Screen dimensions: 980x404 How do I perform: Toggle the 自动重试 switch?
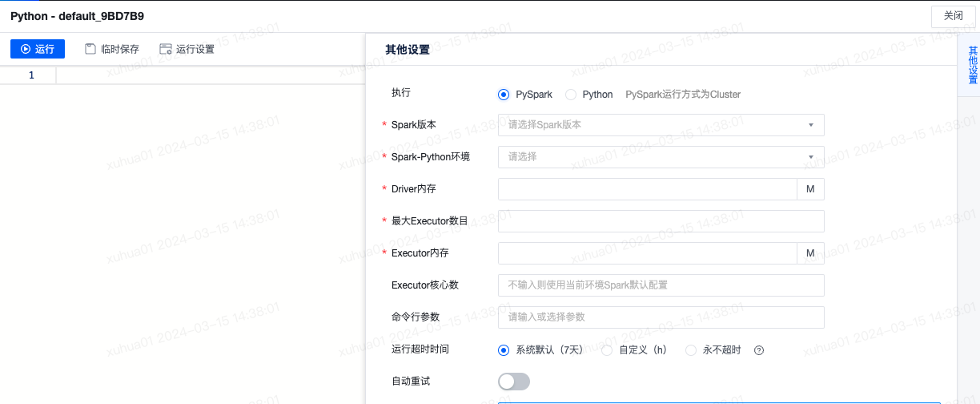(x=514, y=382)
